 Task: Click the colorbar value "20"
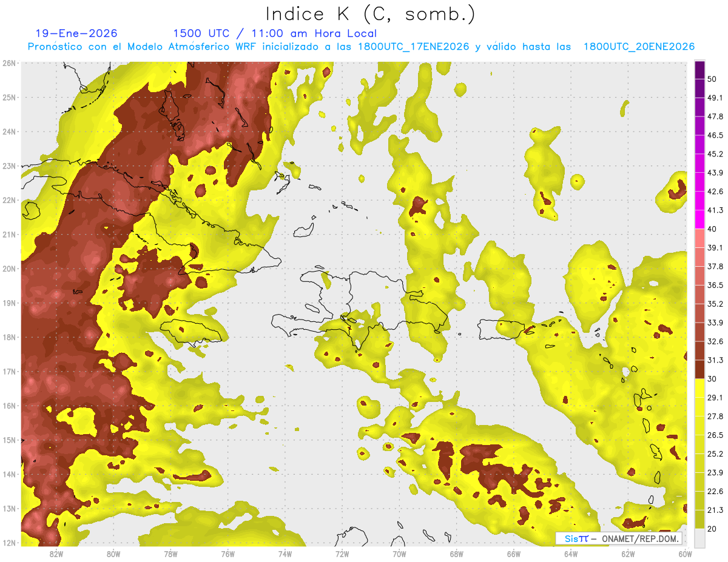(x=712, y=529)
